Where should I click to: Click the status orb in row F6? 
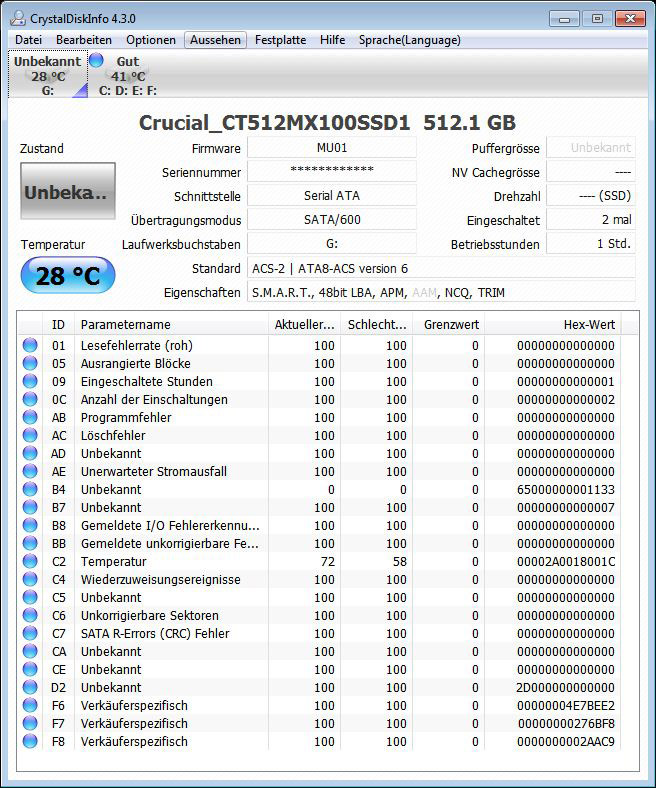pos(30,705)
